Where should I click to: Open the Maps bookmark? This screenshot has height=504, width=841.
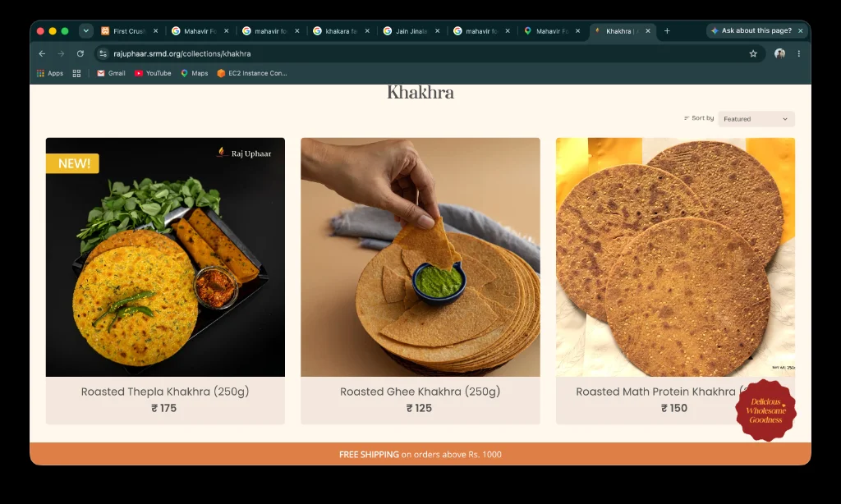pos(194,73)
